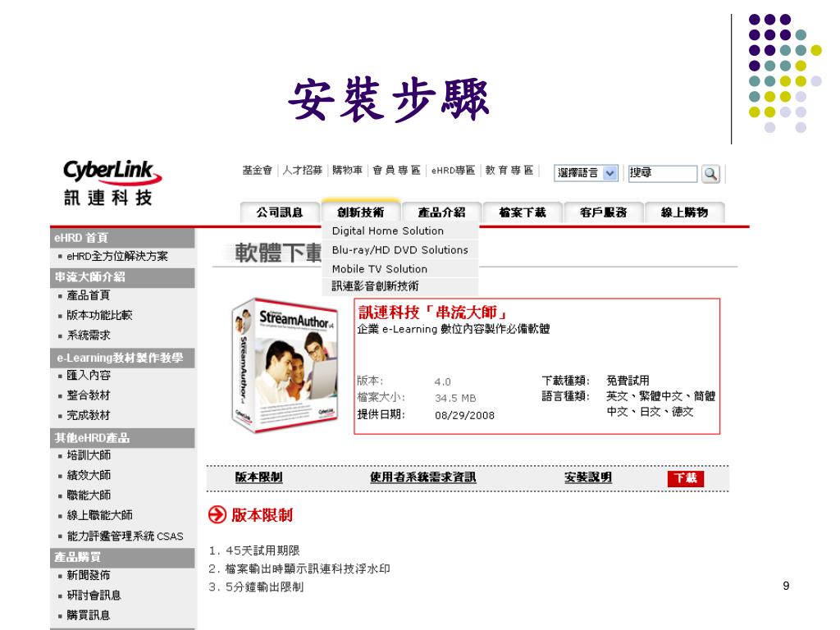Screen dimensions: 840x630
Task: Open the 安裝說明 link
Action: [587, 477]
